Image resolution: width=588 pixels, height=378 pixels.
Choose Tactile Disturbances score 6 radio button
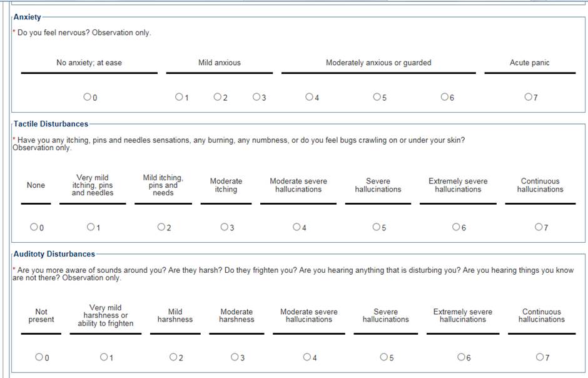tap(456, 227)
